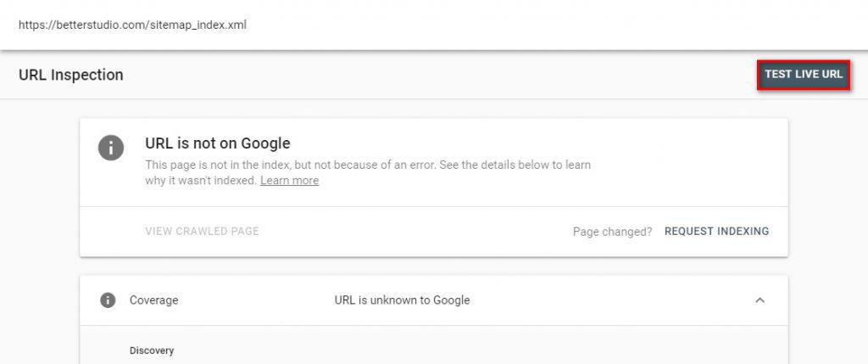Click the Coverage row label
The height and width of the screenshot is (364, 868).
tap(153, 300)
